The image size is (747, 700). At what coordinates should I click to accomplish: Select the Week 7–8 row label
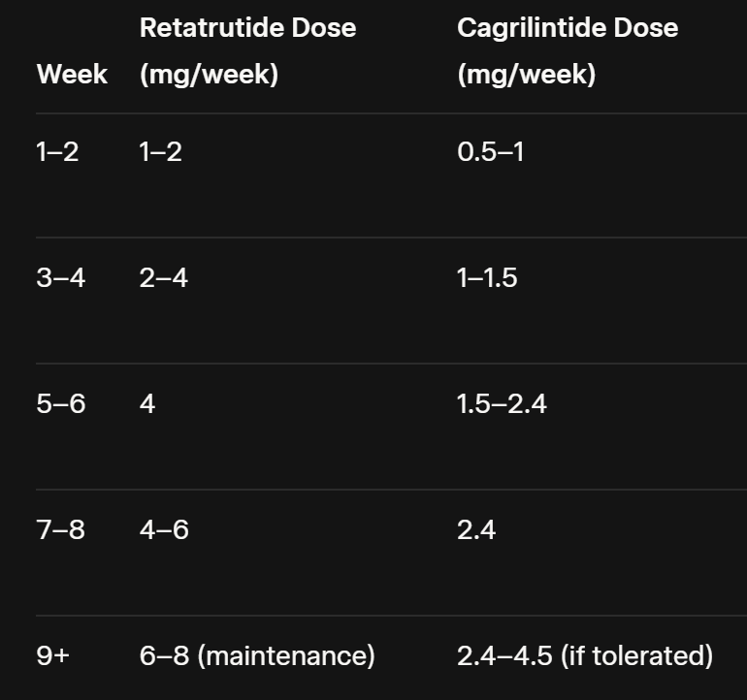(x=60, y=530)
